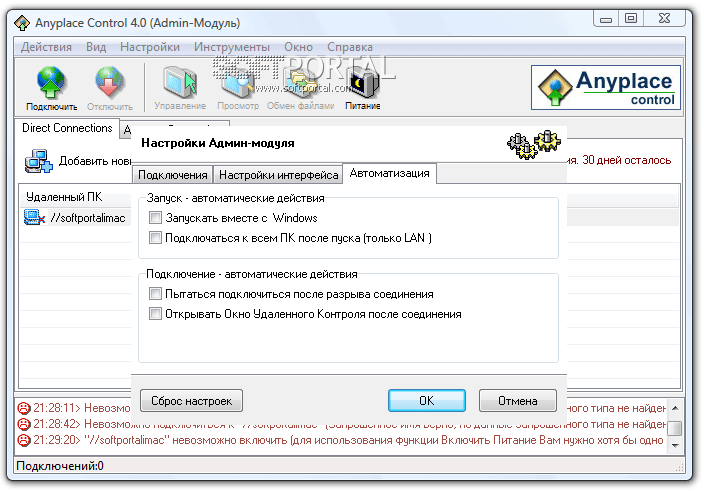This screenshot has height=493, width=704.
Task: Click the error icon for 21:28:42 log entry
Action: (x=23, y=424)
